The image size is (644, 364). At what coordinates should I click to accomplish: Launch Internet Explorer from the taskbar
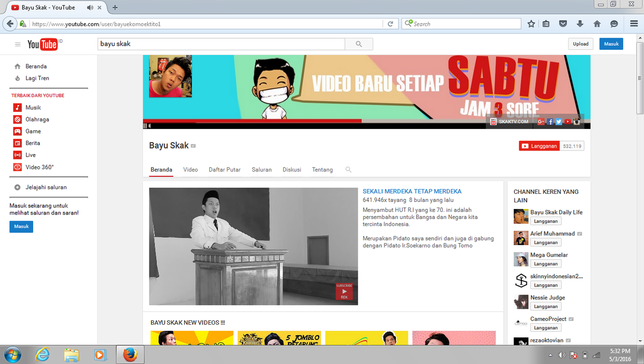point(43,355)
